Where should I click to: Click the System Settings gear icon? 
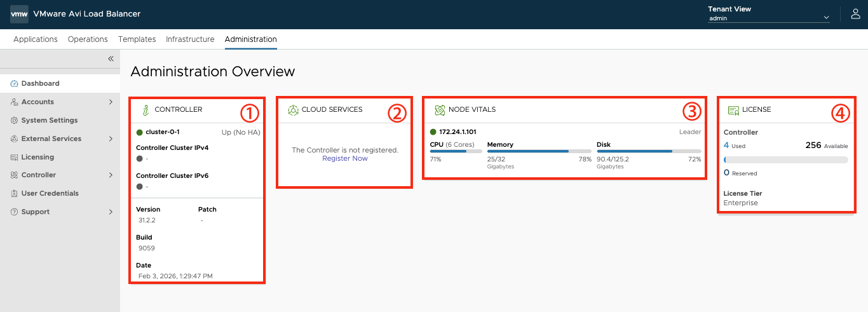(15, 120)
